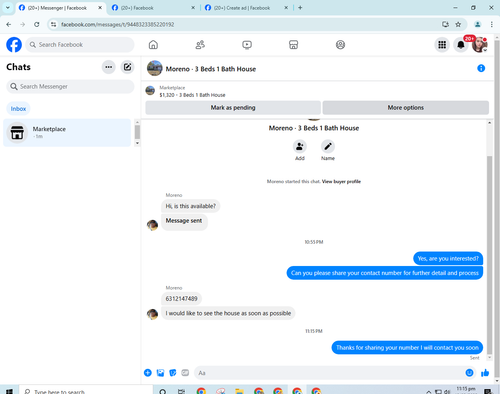Click 'Hi, is this available?' message
This screenshot has width=500, height=394.
191,206
